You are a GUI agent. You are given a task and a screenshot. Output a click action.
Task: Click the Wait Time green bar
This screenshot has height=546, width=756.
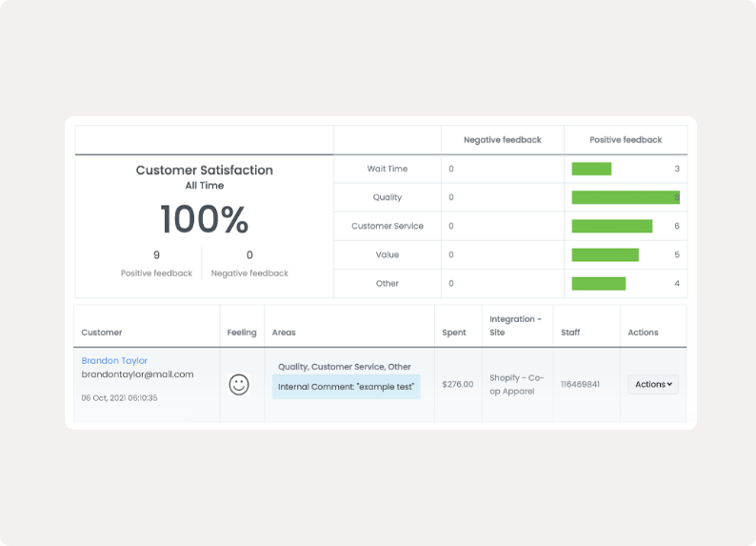(591, 169)
